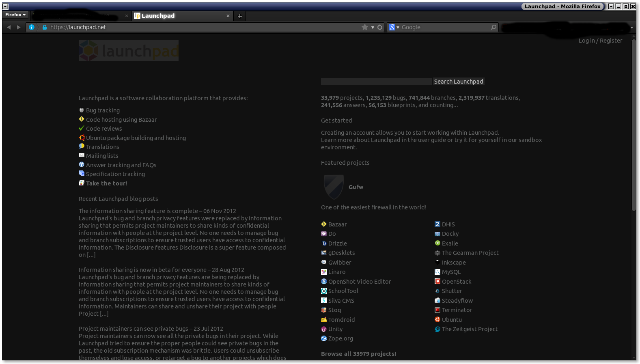Click the Take the tour icon
This screenshot has width=640, height=364.
pyautogui.click(x=82, y=183)
